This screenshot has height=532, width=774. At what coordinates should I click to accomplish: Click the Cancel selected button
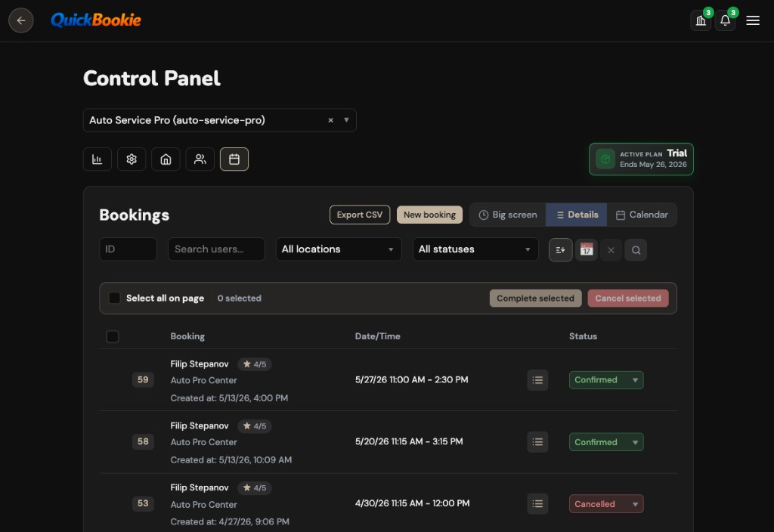click(628, 298)
